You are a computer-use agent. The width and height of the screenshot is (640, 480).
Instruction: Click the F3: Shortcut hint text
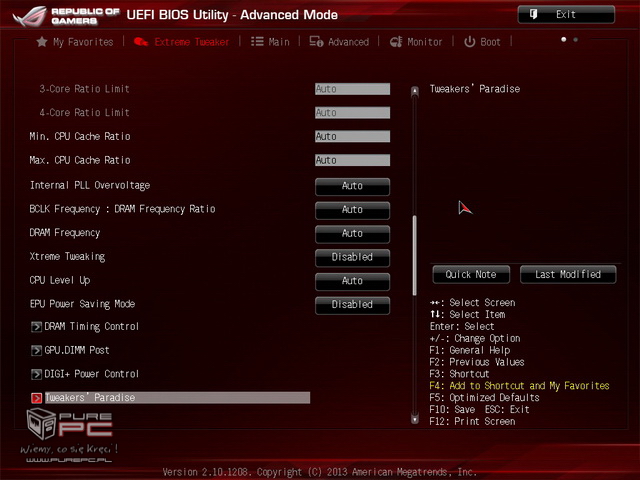click(x=459, y=374)
